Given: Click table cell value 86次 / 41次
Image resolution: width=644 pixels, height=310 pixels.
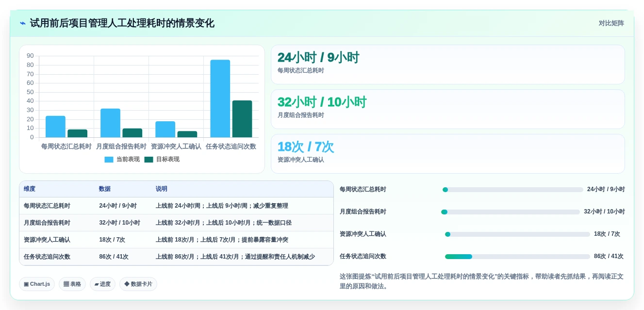Looking at the screenshot, I should pyautogui.click(x=114, y=257).
